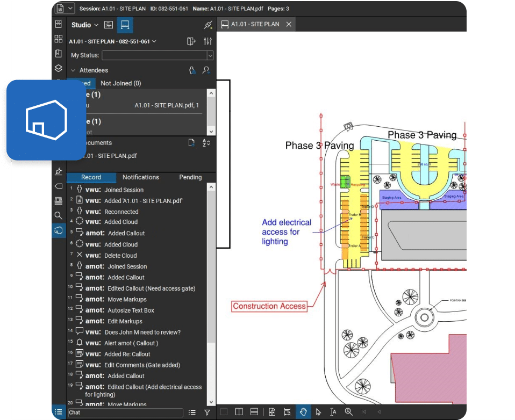Click attendee list scrollbar down arrow
The width and height of the screenshot is (515, 420).
(211, 132)
